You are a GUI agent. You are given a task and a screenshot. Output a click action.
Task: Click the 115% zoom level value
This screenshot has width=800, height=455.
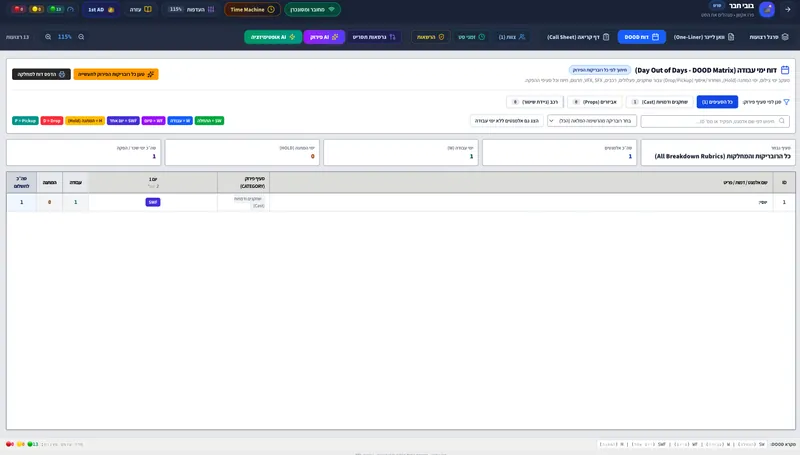(x=65, y=37)
